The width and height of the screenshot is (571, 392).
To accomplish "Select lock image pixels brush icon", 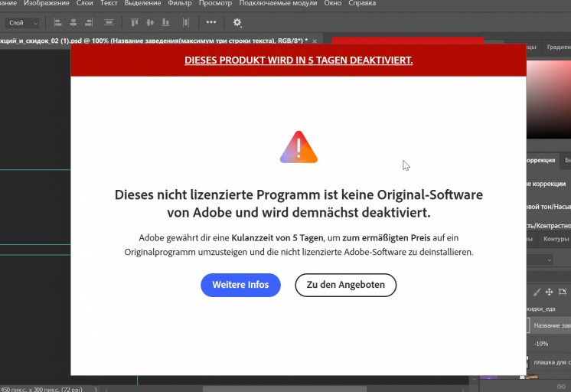I will (537, 292).
